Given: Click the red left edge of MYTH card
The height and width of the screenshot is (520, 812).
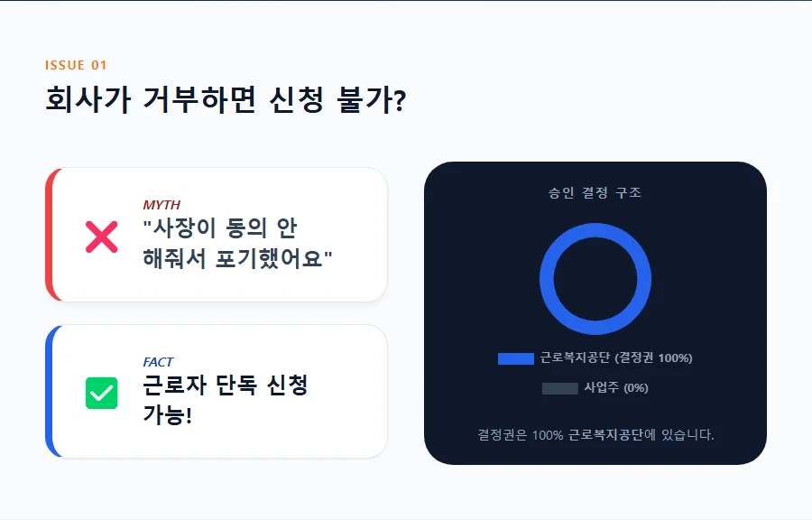Looking at the screenshot, I should (x=50, y=235).
